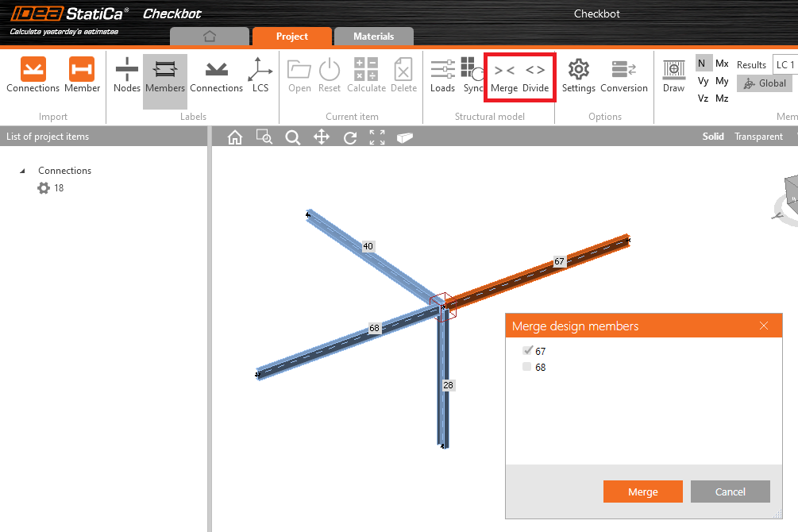Toggle LCS labels display
This screenshot has height=532, width=798.
260,75
